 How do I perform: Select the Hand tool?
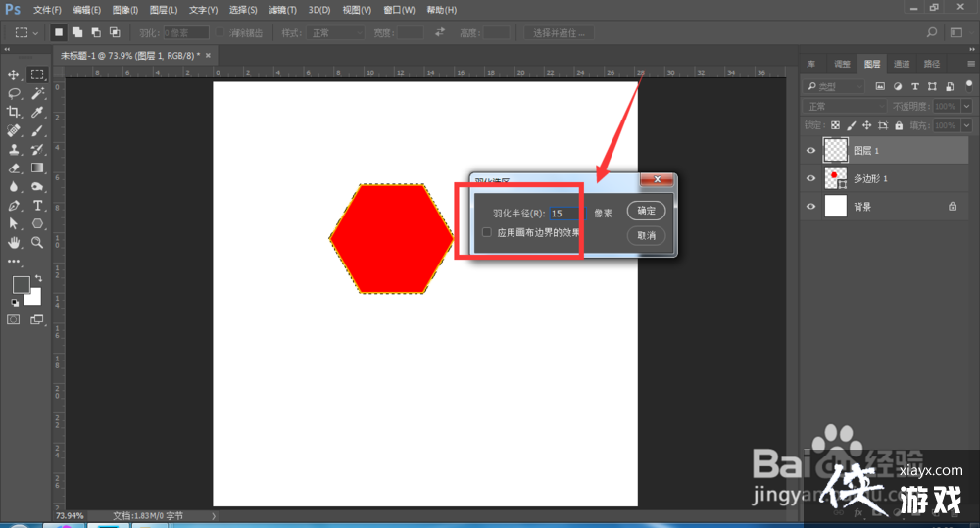[15, 242]
